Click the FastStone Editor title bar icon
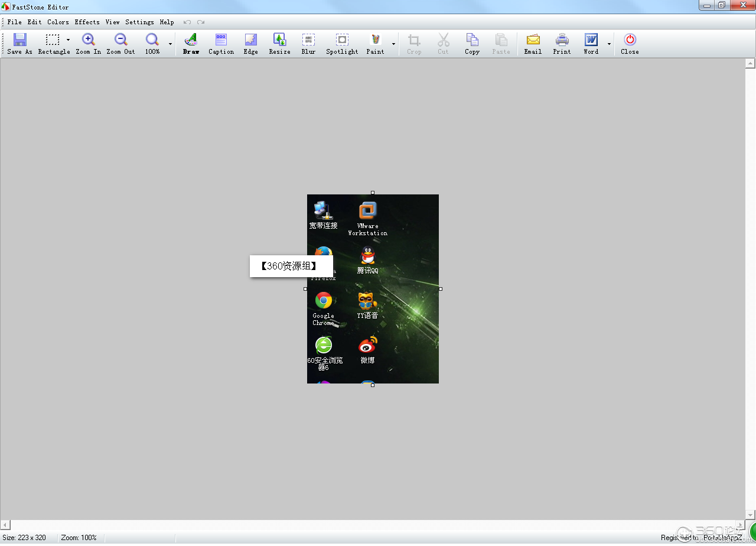The width and height of the screenshot is (756, 546). 6,7
